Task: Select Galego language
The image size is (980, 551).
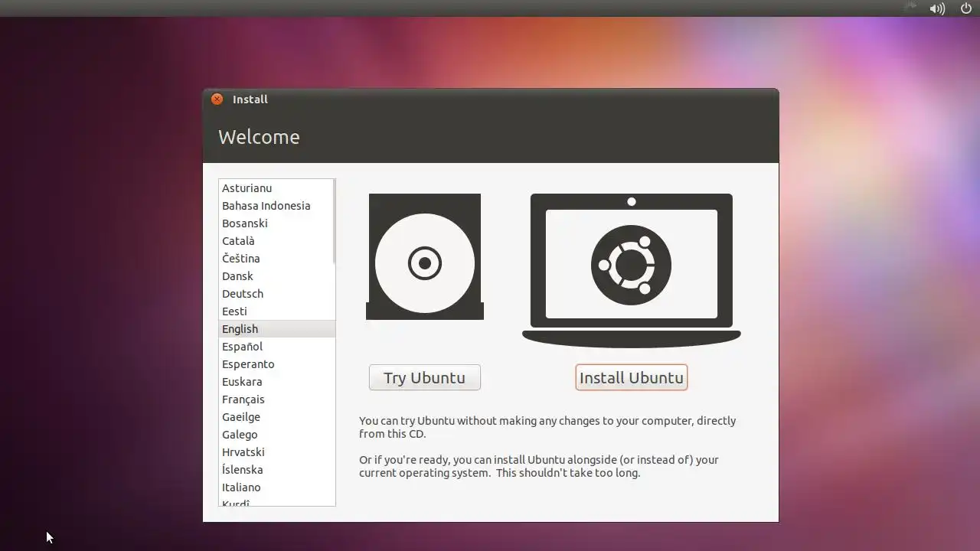Action: coord(276,435)
